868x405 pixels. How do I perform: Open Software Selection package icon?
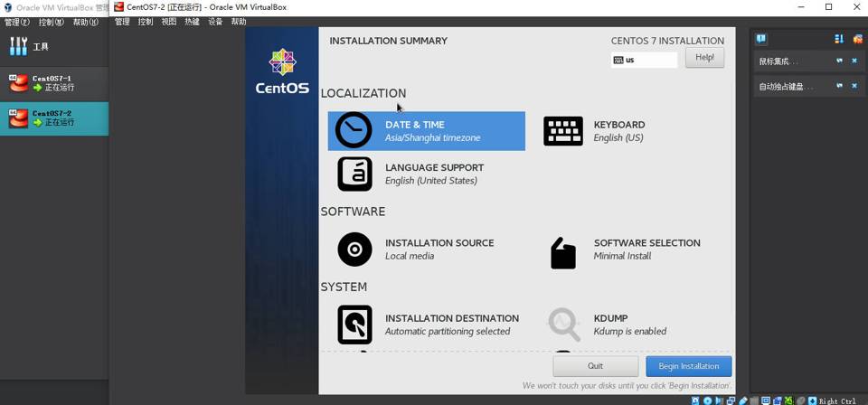(562, 253)
